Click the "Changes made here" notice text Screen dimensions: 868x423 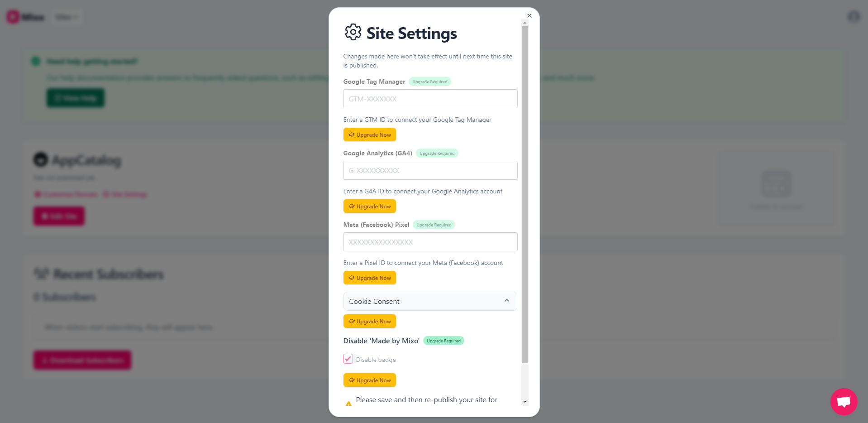[x=428, y=61]
